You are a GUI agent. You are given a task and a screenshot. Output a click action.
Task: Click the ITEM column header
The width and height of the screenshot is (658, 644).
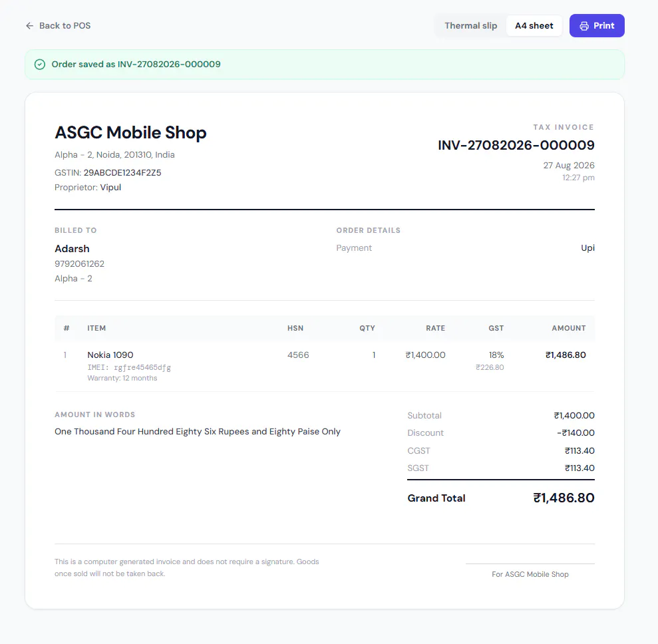[96, 328]
